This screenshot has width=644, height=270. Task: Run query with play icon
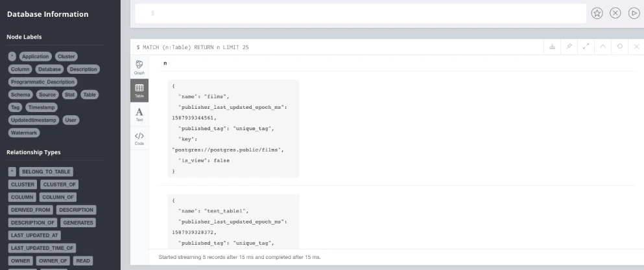(634, 13)
